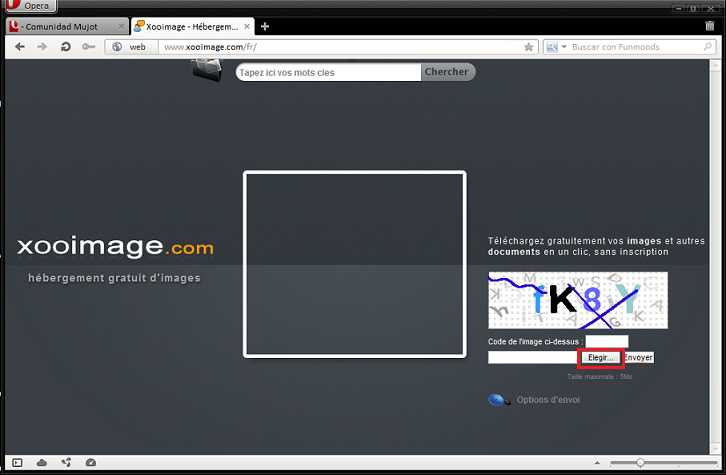Viewport: 726px width, 475px height.
Task: Bookmark page with the star icon
Action: click(x=529, y=47)
